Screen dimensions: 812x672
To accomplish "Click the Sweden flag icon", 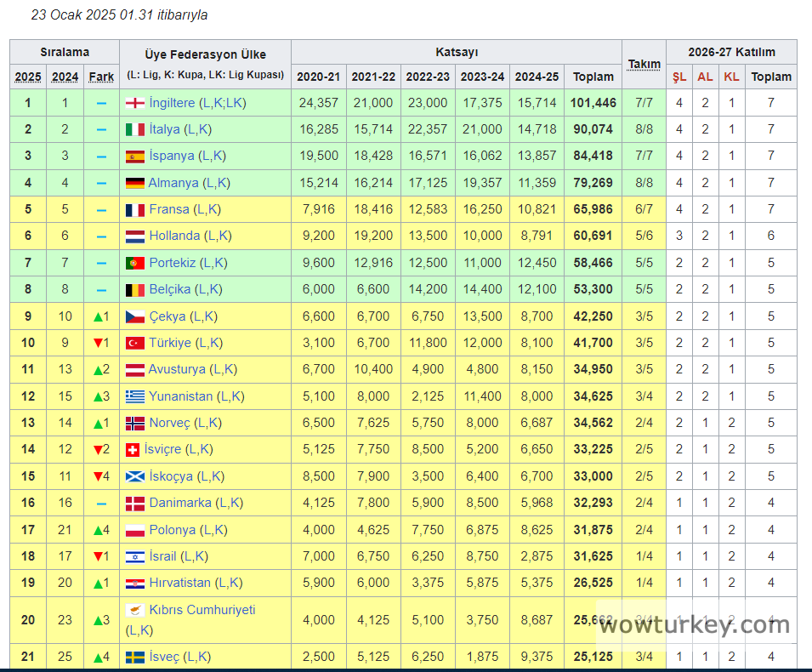I will (x=134, y=657).
